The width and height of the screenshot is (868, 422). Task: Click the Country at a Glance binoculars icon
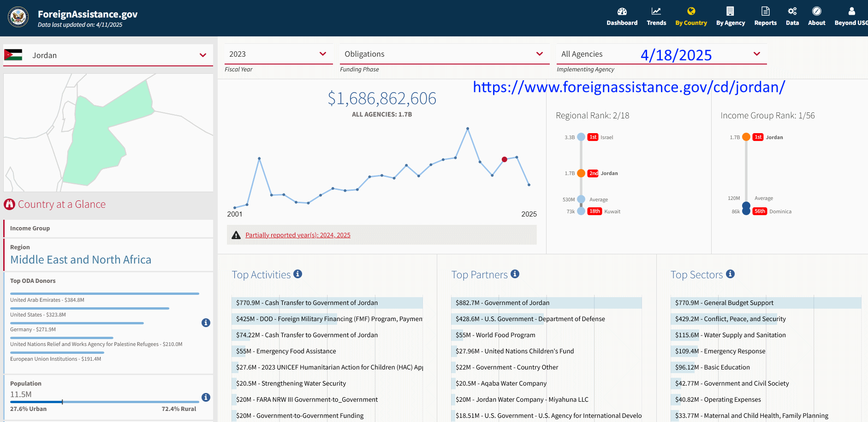(10, 204)
